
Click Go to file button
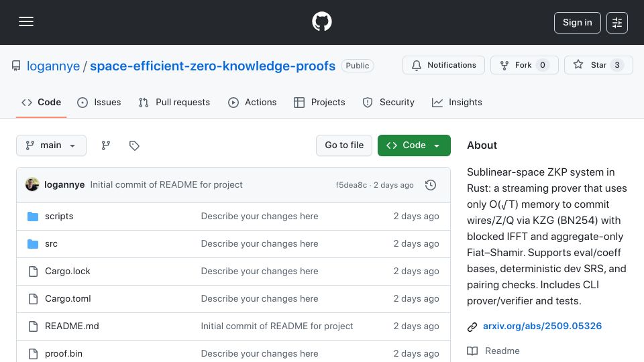(x=344, y=145)
